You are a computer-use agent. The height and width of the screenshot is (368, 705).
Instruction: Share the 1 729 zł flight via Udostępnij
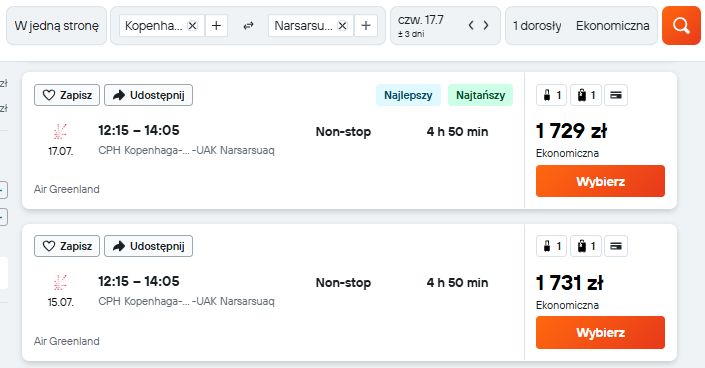148,95
